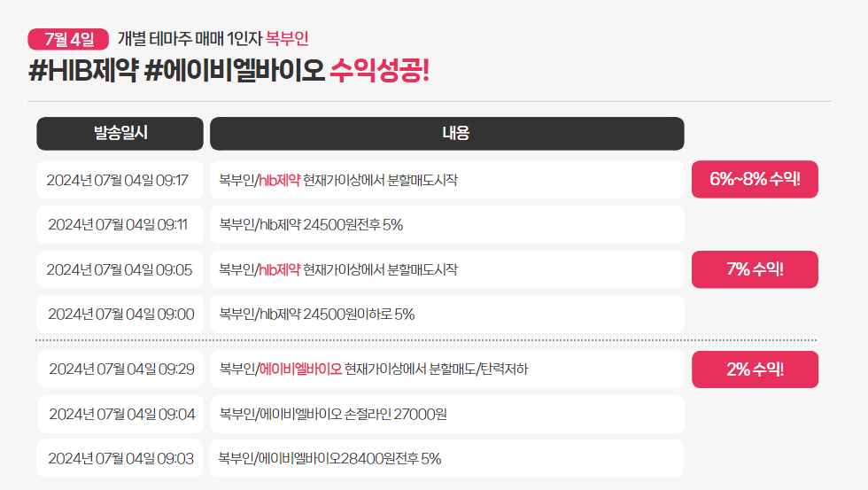The image size is (868, 490).
Task: Click the hlb제약 24500원이하로 5% message
Action: (447, 314)
